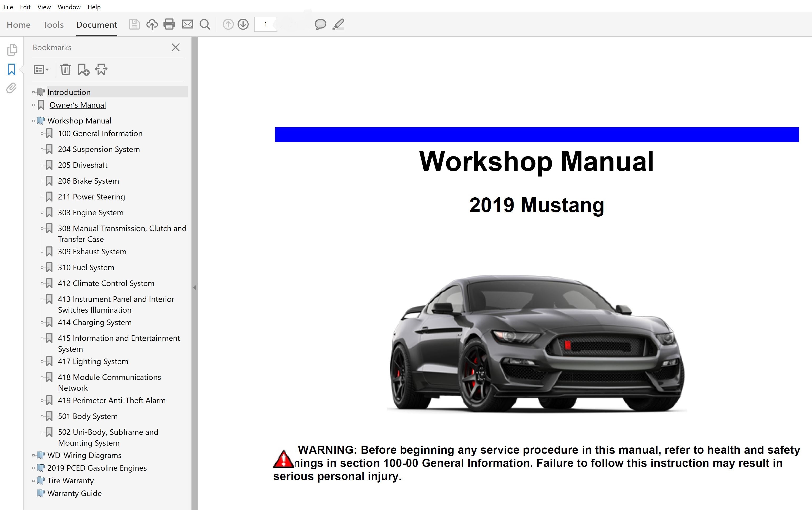Viewport: 812px width, 510px height.
Task: Go to next page arrow
Action: [243, 24]
